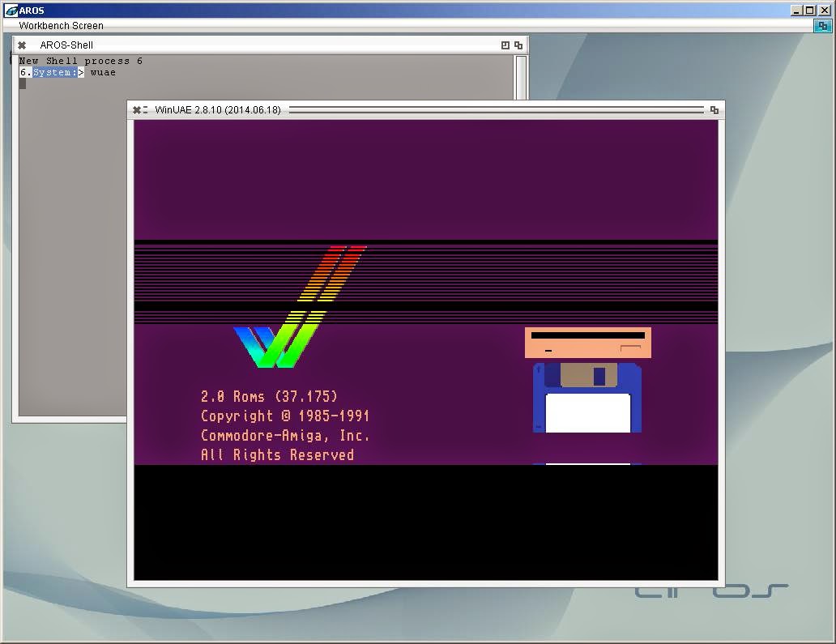The width and height of the screenshot is (836, 644).
Task: Click the 'Copyright © 1985-1991' line
Action: coord(284,416)
